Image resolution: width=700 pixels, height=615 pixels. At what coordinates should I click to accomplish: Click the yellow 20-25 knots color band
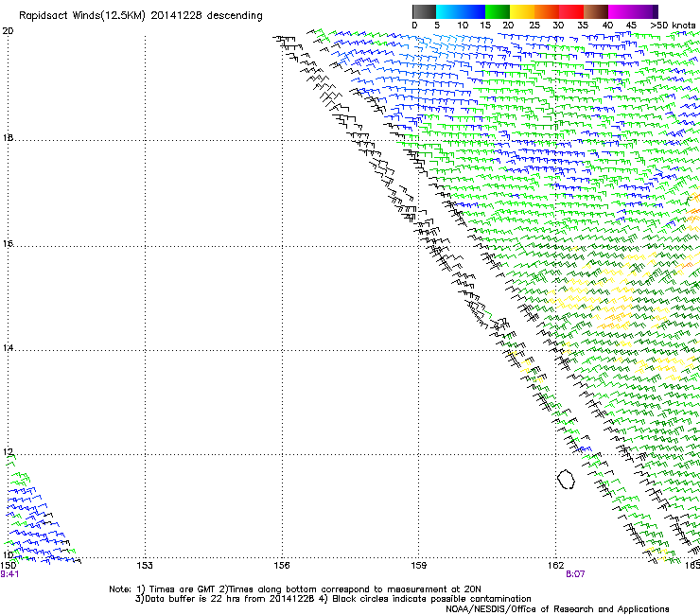(522, 11)
